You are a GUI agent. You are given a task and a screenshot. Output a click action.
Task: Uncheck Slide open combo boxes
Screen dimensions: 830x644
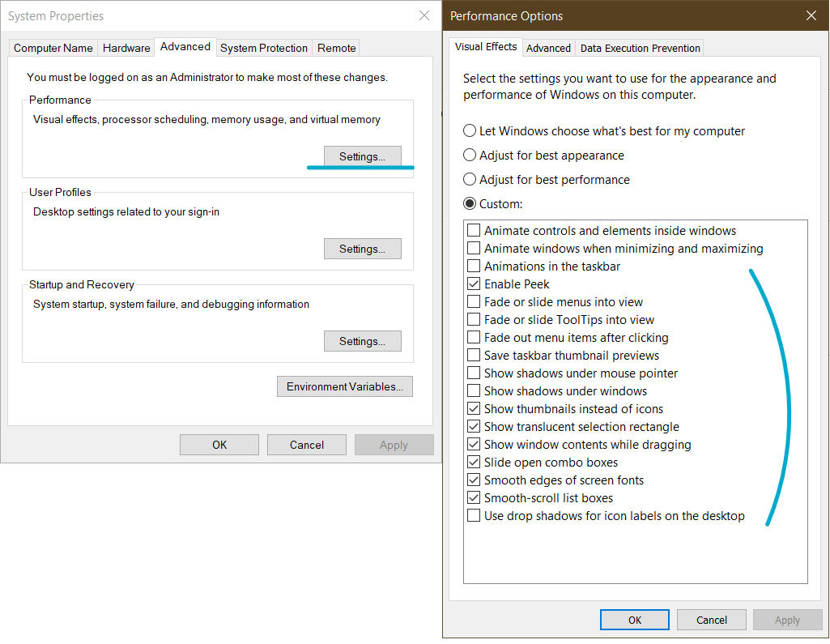[474, 463]
